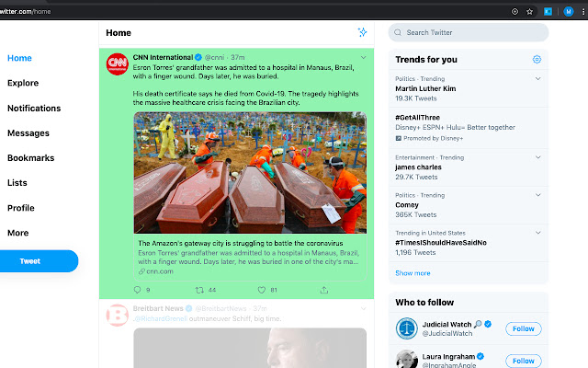588x368 pixels.
Task: Open Messages in sidebar
Action: coord(28,132)
